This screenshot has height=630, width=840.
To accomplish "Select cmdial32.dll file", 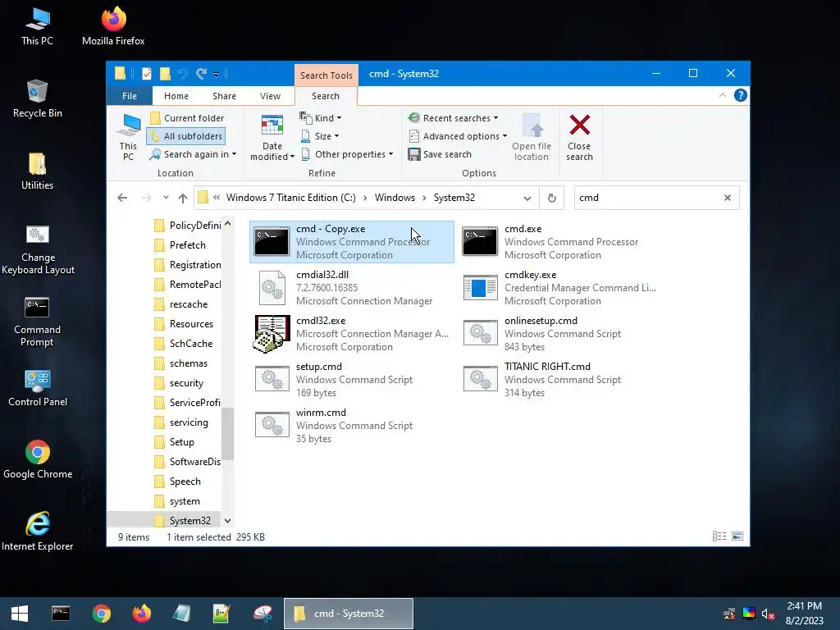I will [351, 288].
